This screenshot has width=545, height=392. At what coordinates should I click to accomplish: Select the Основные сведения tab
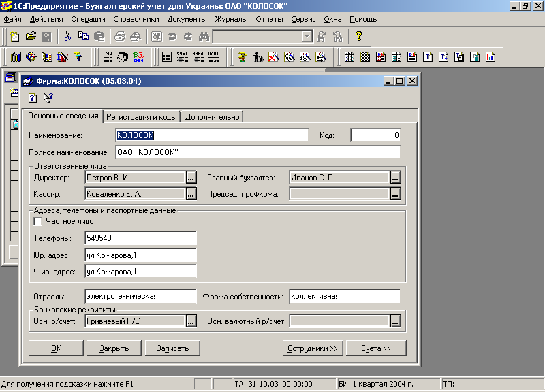(x=63, y=116)
